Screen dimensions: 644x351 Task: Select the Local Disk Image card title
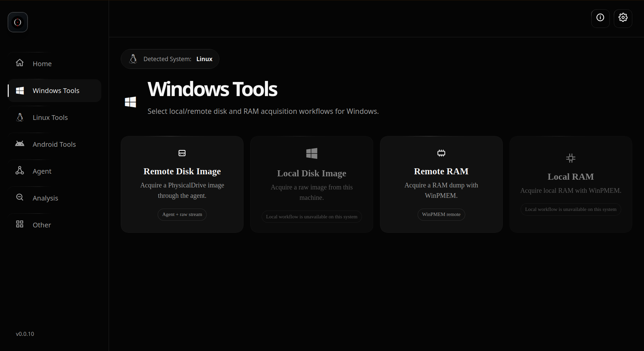(x=312, y=173)
